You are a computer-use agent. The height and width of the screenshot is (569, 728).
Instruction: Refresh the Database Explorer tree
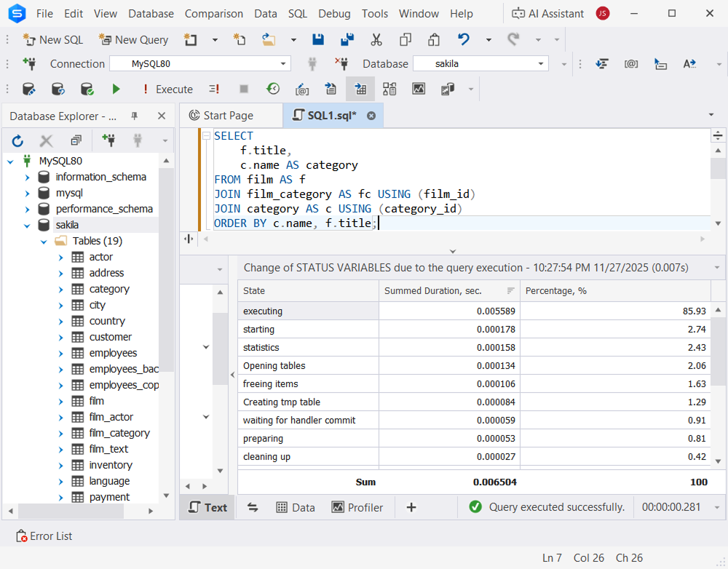(17, 140)
